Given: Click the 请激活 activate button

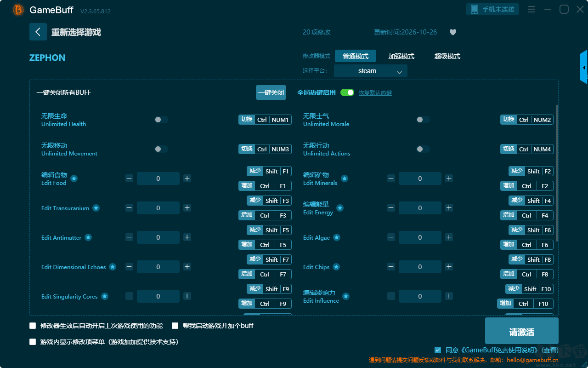Looking at the screenshot, I should [522, 331].
